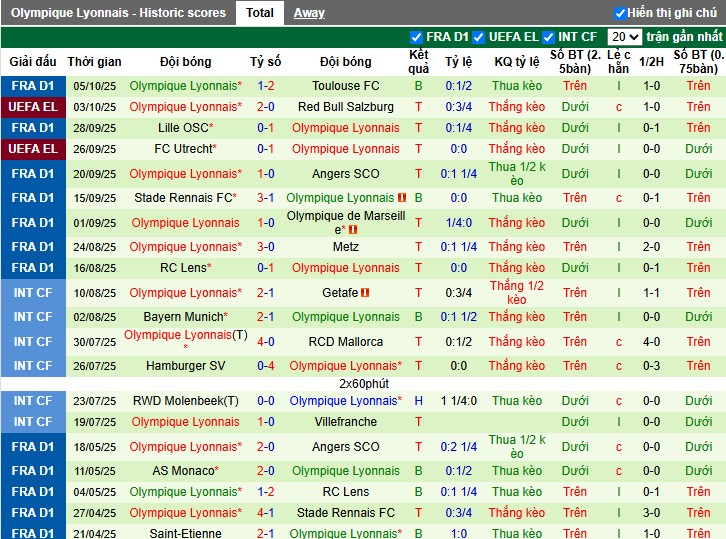Uncheck the INT CF filter checkbox
This screenshot has height=539, width=726.
548,37
